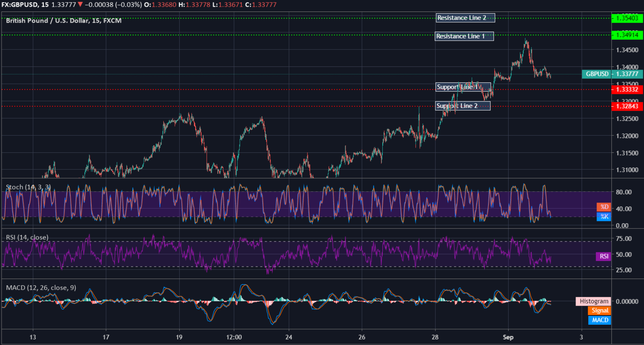Open the Stoch (14, 3, 3) indicator title
Image resolution: width=644 pixels, height=345 pixels.
coord(28,187)
